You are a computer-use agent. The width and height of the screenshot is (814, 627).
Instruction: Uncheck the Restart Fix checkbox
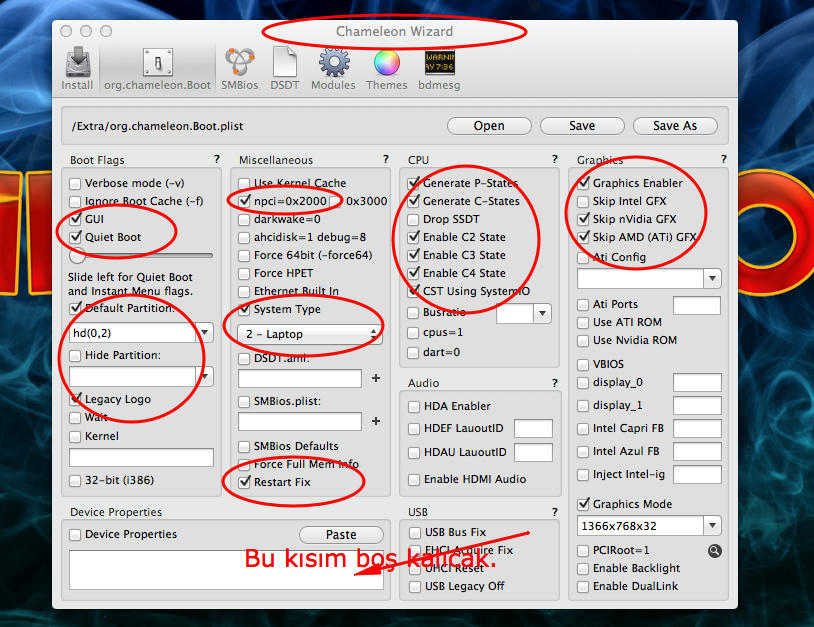(x=245, y=482)
